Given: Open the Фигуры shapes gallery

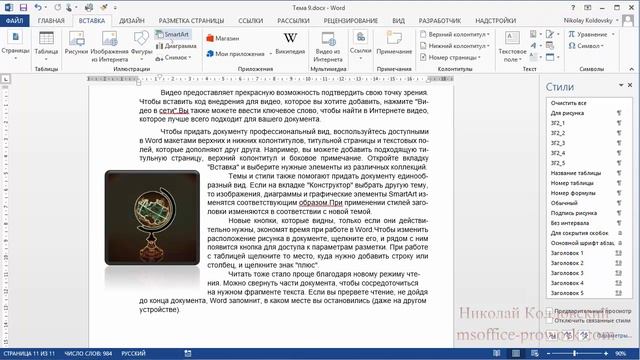Looking at the screenshot, I should (142, 46).
